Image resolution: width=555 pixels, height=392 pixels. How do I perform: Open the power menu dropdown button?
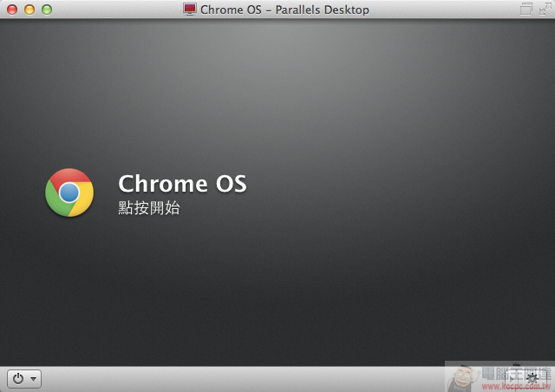24,379
